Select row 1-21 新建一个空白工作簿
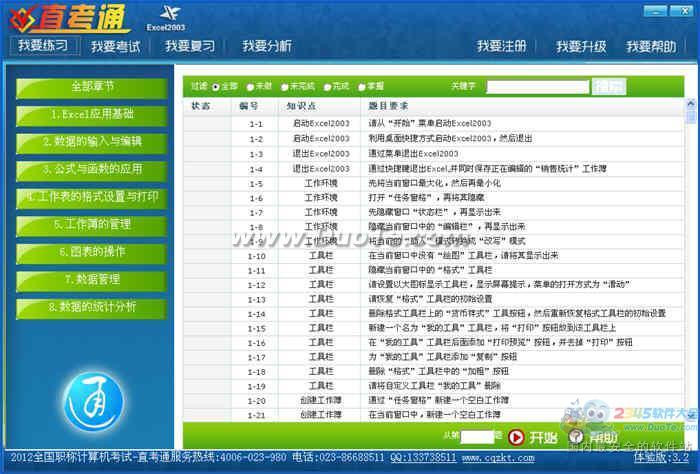This screenshot has height=474, width=700. (433, 415)
